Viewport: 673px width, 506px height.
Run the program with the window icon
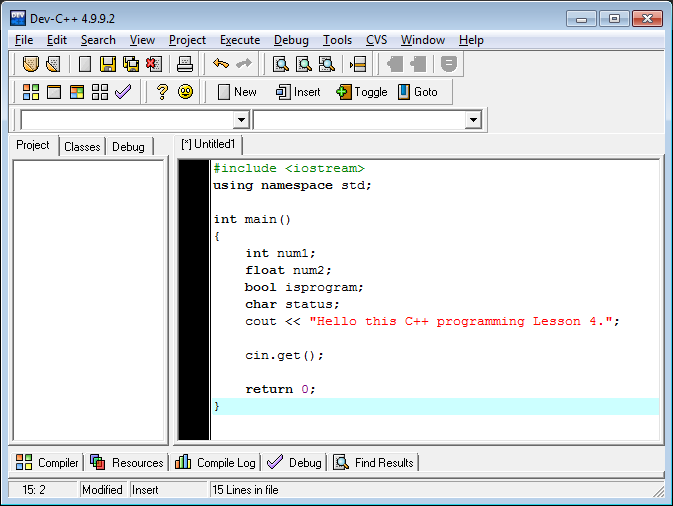point(54,92)
